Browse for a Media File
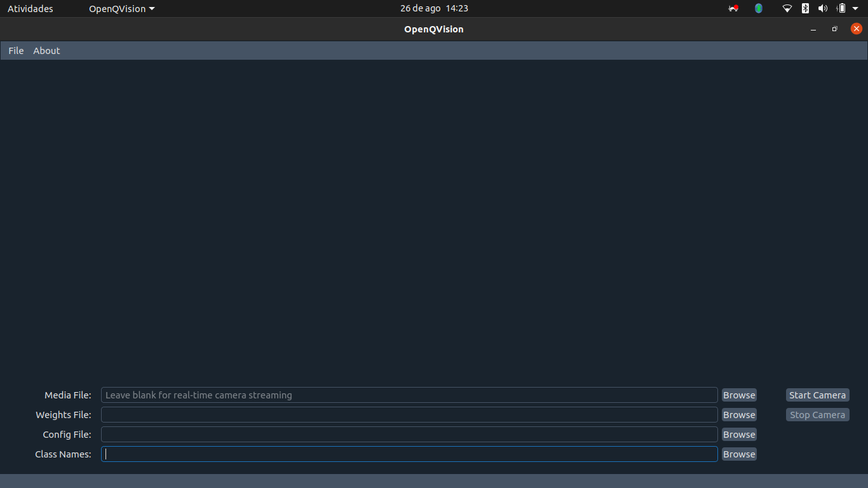This screenshot has width=868, height=488. point(739,395)
